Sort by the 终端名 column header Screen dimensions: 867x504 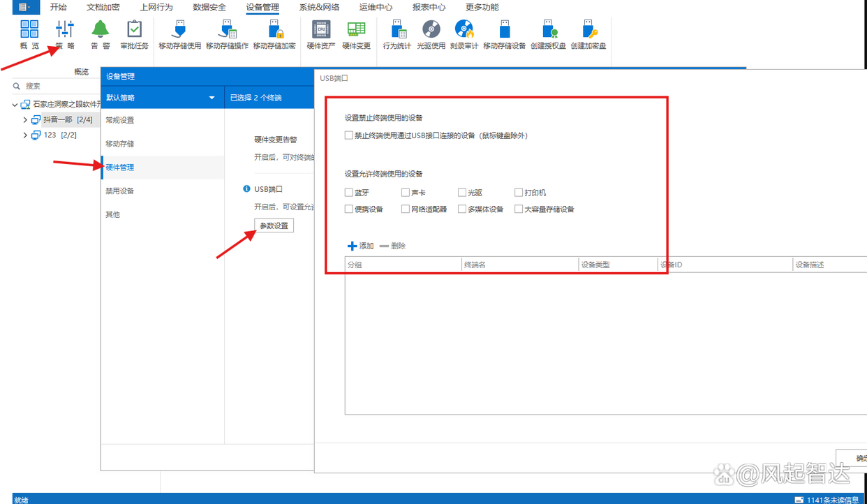(x=520, y=265)
